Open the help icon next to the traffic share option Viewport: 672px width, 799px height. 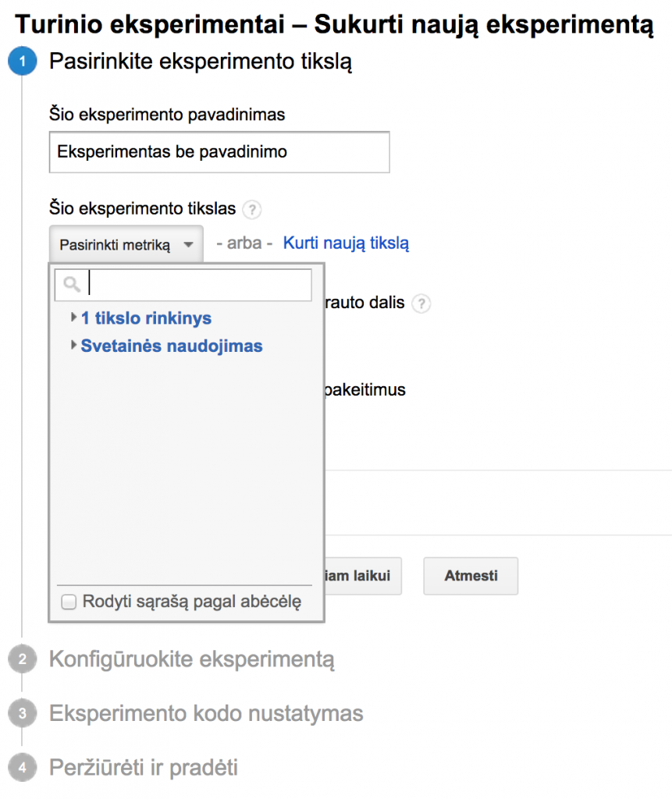click(421, 304)
